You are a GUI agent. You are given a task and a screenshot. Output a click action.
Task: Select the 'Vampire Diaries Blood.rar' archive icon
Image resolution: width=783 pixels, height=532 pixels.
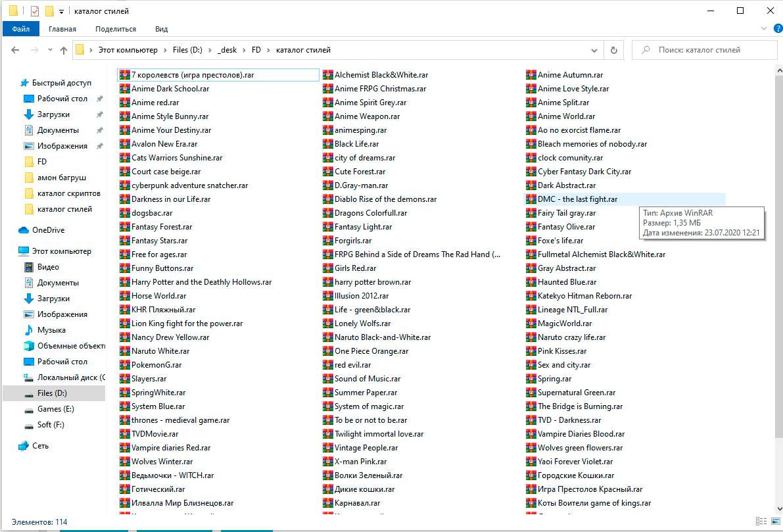click(x=531, y=434)
